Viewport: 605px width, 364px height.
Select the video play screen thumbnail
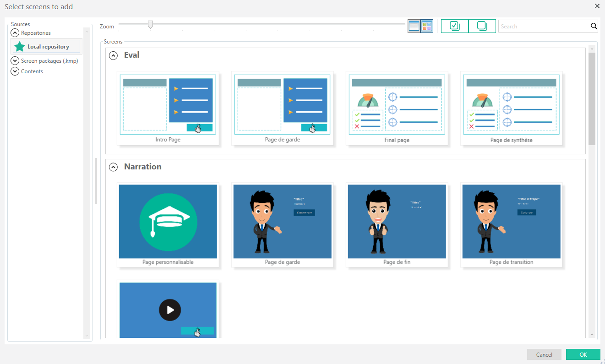pos(168,310)
